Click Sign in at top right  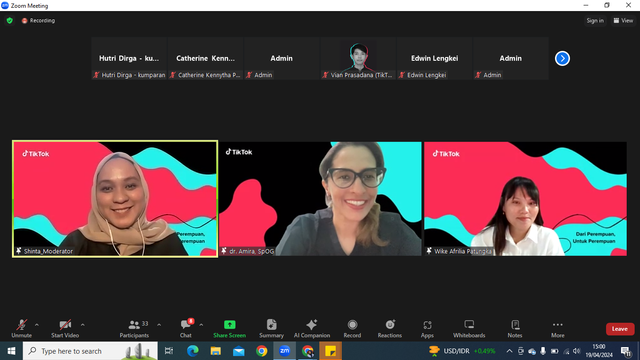(595, 20)
